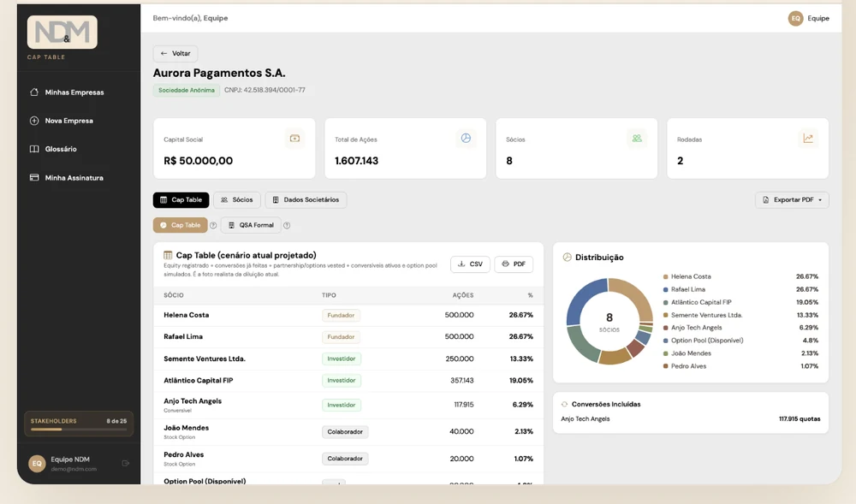Click the Rafael Lima legend color swatch

tap(665, 289)
